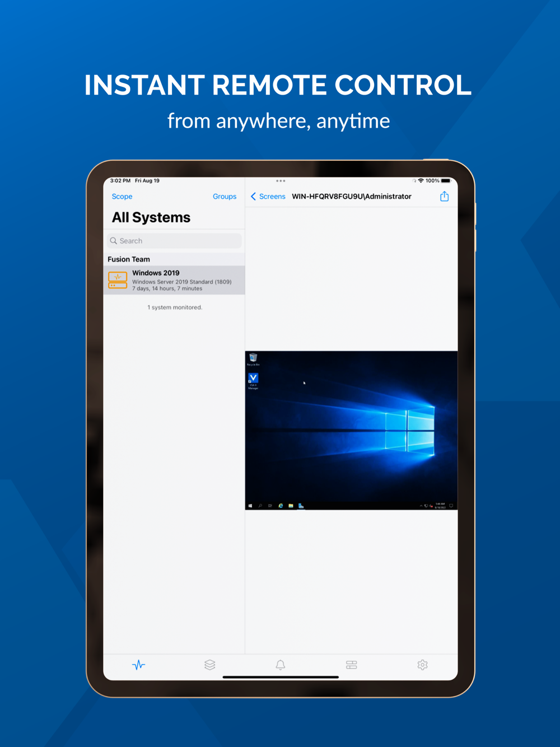Open the server racks tab icon
Screen dimensions: 560x747
[x=352, y=665]
